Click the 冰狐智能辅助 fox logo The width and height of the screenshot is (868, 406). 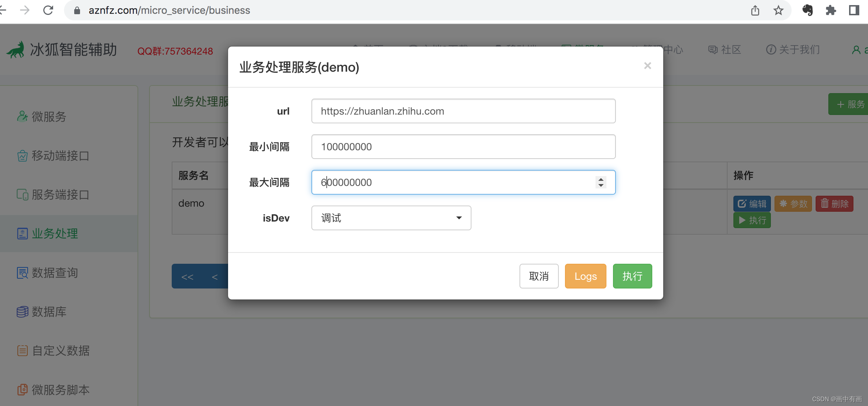pyautogui.click(x=16, y=50)
